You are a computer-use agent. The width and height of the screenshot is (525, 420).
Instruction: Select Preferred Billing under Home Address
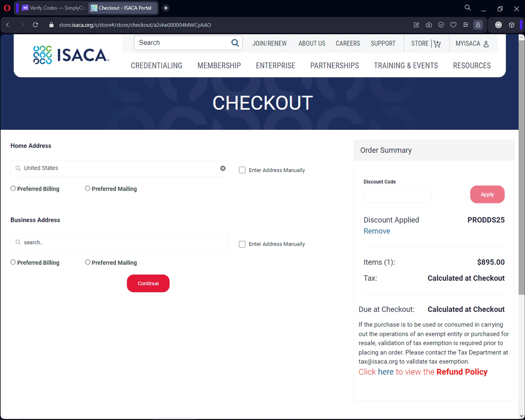(13, 188)
